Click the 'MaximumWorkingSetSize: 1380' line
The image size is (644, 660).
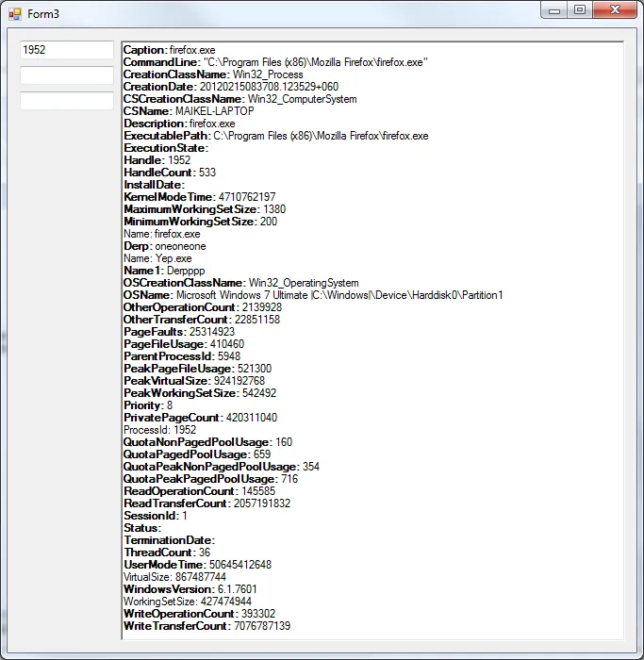click(x=205, y=209)
